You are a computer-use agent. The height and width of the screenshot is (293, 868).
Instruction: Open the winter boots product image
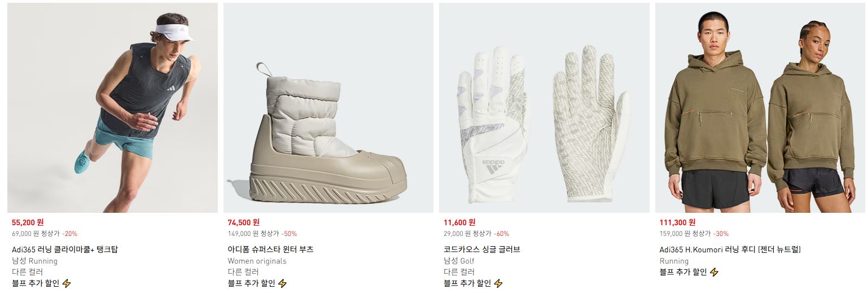click(x=328, y=108)
